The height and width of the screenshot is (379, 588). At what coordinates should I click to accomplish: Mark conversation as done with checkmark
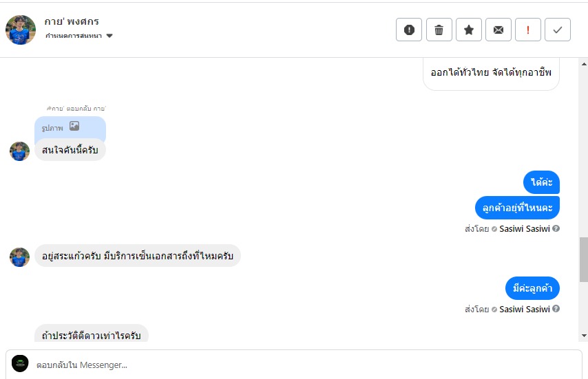pos(558,30)
